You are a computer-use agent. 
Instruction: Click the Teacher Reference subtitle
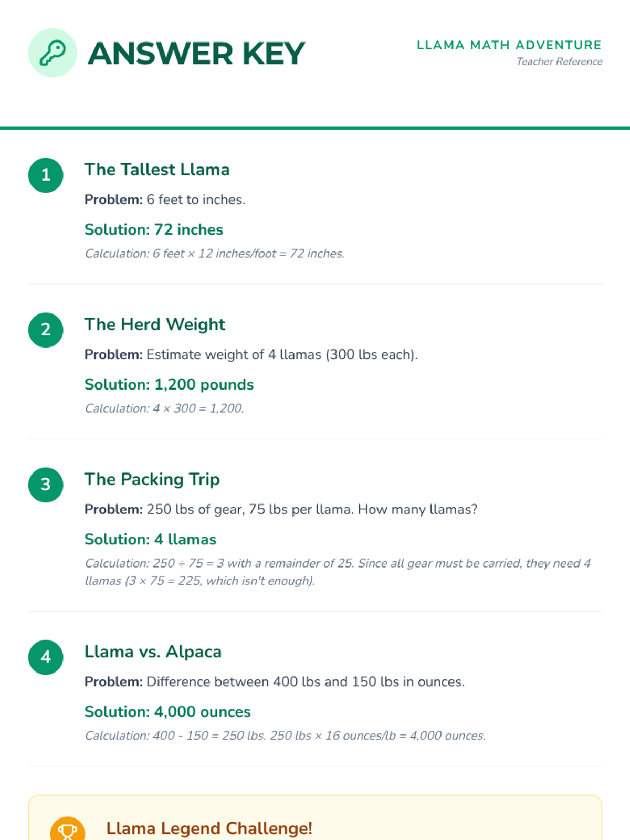[x=559, y=61]
